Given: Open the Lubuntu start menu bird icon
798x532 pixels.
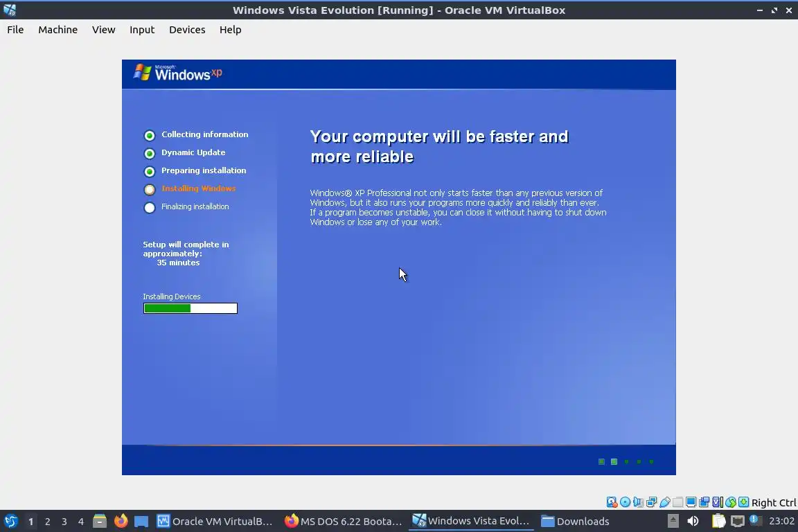Looking at the screenshot, I should point(10,522).
